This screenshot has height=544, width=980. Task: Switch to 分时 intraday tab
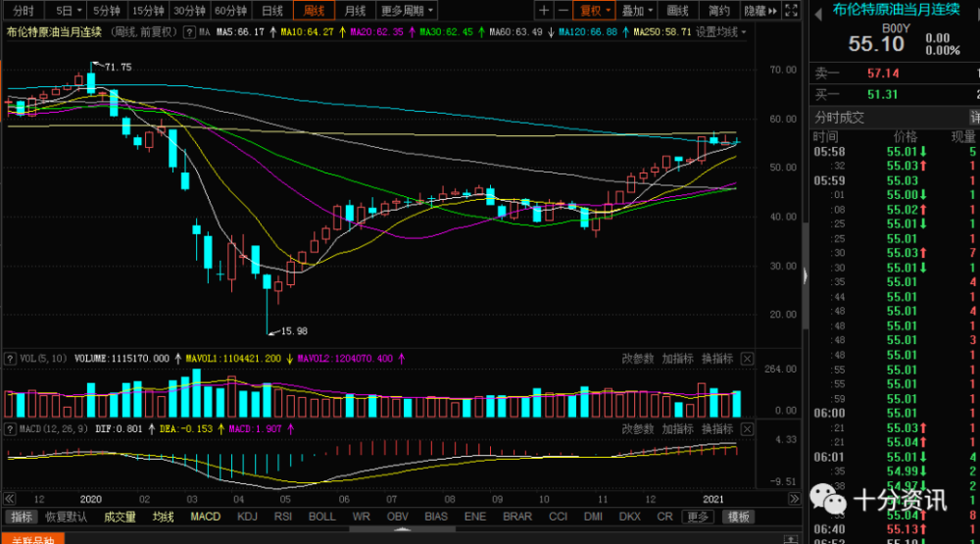click(x=24, y=11)
